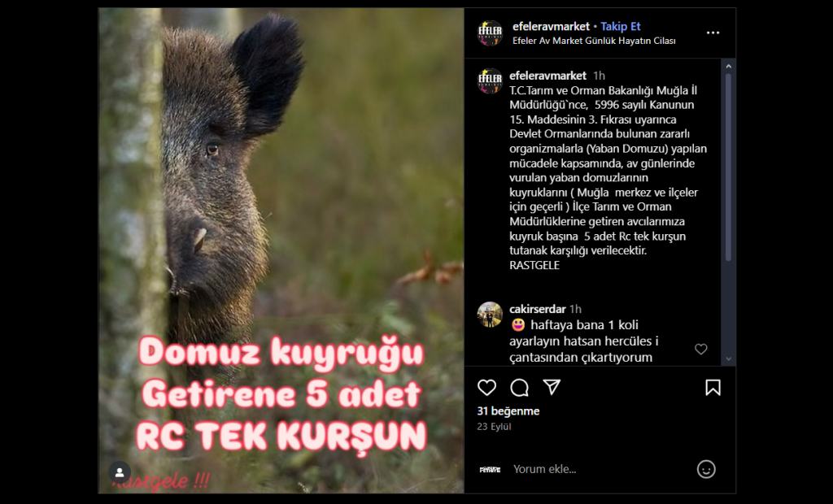Follow account via Takip Et
Screen dimensions: 833x504
(620, 26)
